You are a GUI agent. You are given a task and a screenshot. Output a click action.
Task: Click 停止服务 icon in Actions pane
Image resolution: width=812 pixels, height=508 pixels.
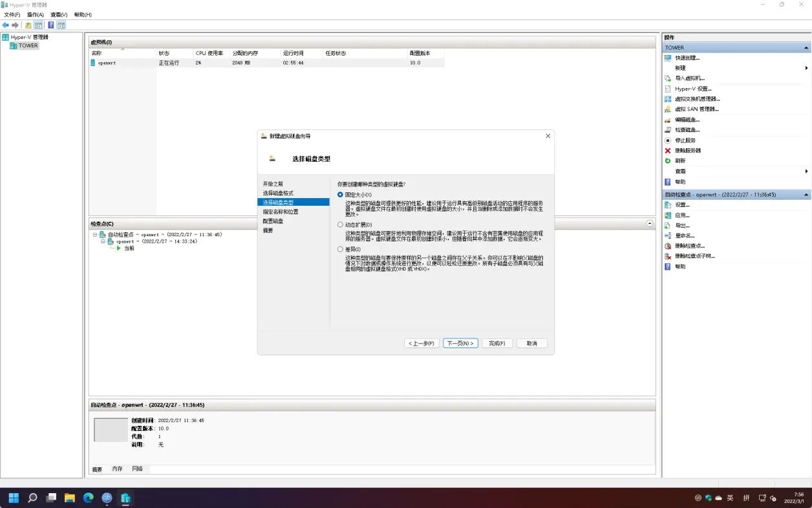tap(668, 140)
